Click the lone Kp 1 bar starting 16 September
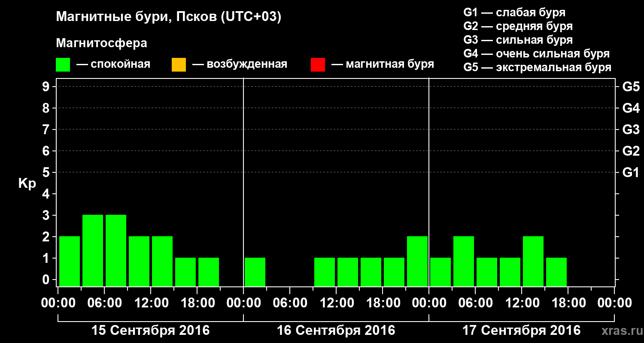The width and height of the screenshot is (644, 343). pos(255,272)
